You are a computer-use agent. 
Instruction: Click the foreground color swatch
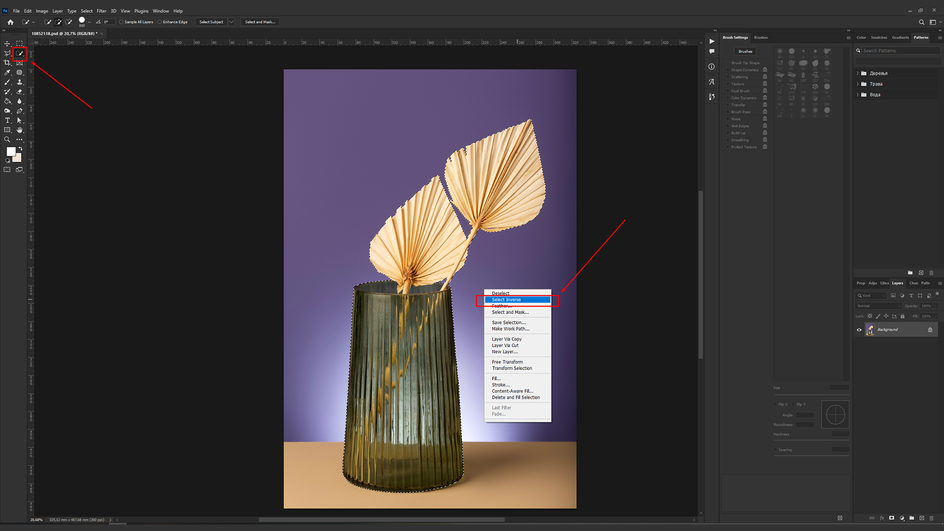pyautogui.click(x=10, y=151)
